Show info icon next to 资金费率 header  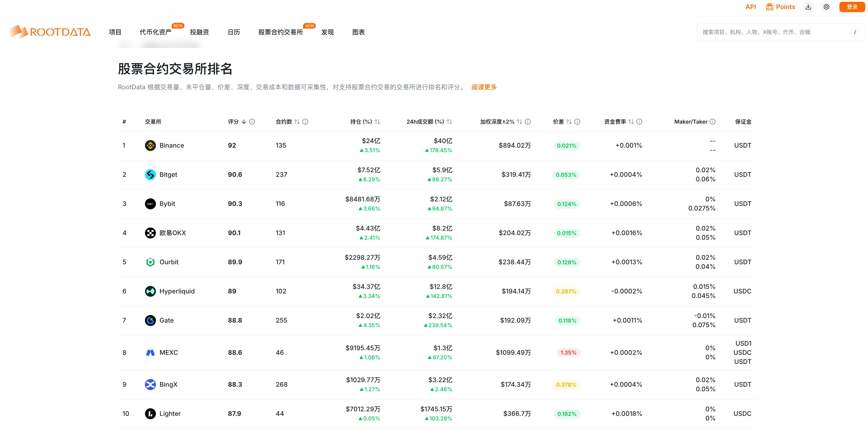click(x=639, y=122)
